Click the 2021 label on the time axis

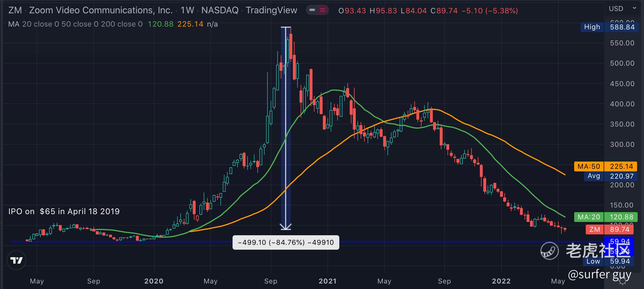[x=328, y=281]
